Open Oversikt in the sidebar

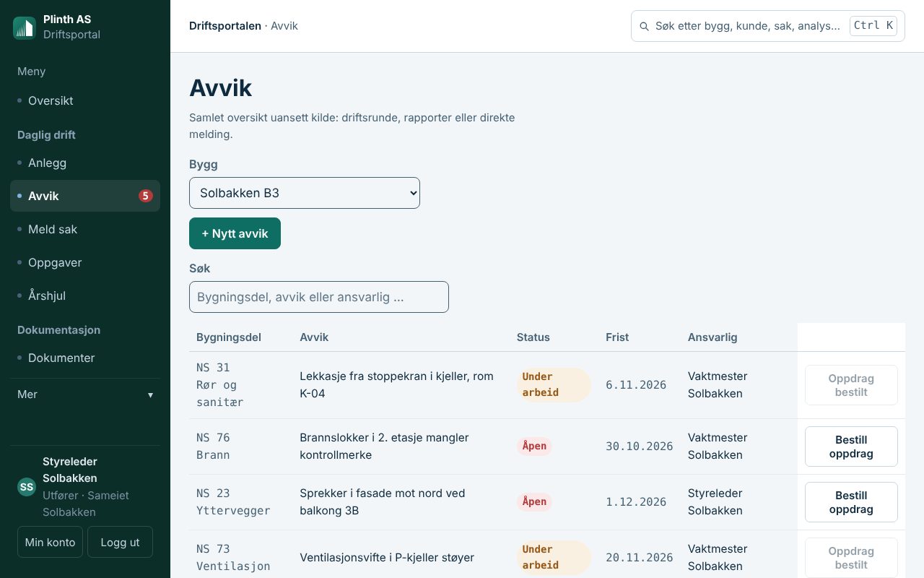pos(85,101)
